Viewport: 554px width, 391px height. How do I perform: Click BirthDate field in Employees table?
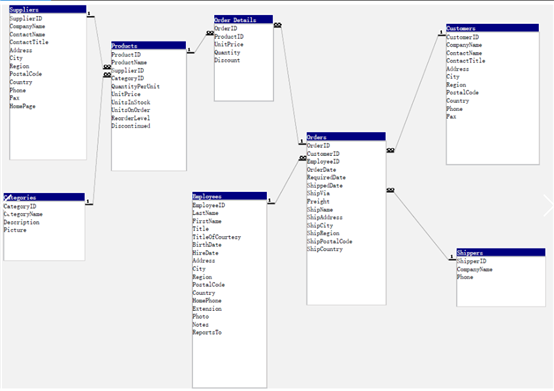coord(207,245)
